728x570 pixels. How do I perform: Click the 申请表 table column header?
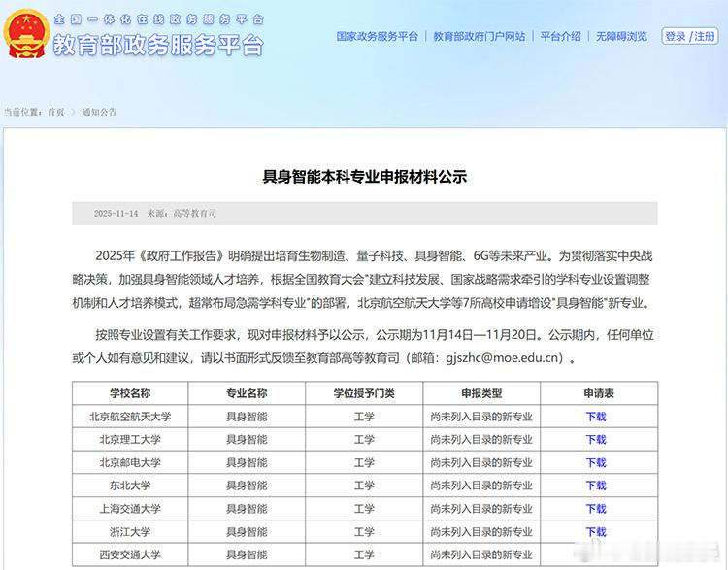tap(598, 393)
